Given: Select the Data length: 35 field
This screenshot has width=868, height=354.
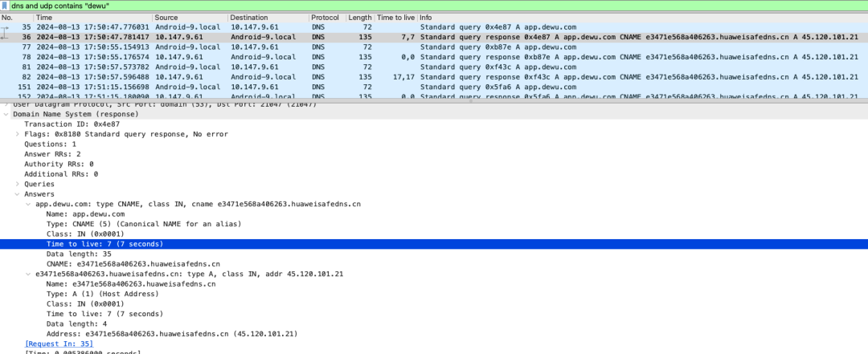Looking at the screenshot, I should coord(79,254).
